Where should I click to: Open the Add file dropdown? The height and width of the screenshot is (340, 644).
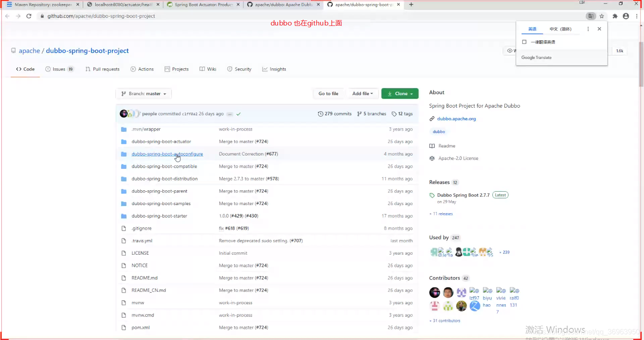(x=363, y=94)
